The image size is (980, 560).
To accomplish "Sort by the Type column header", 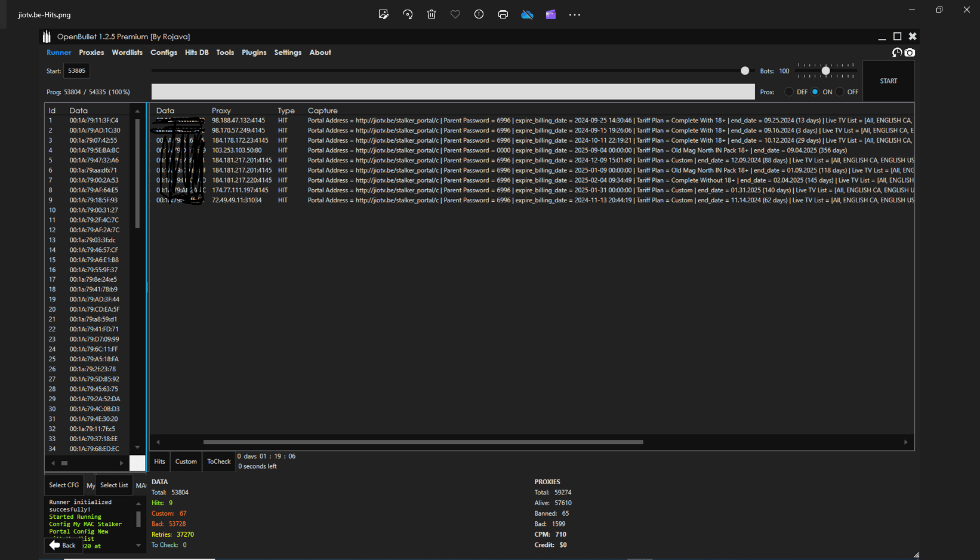I will point(286,110).
